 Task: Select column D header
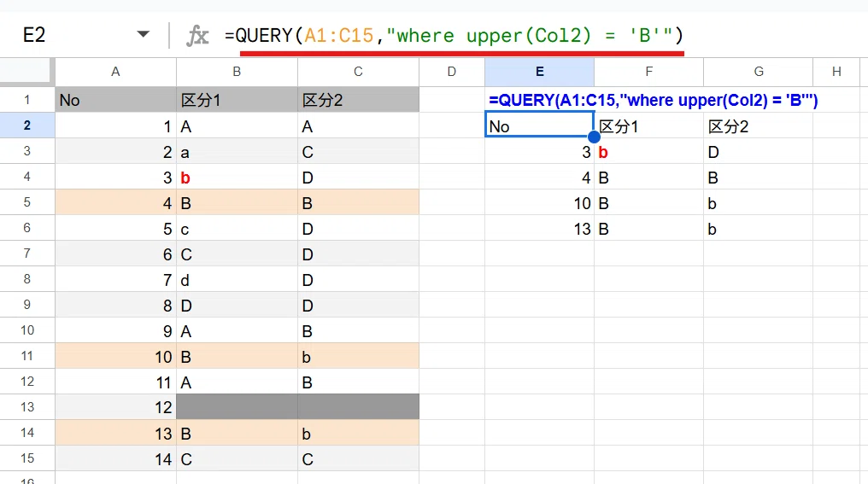452,72
